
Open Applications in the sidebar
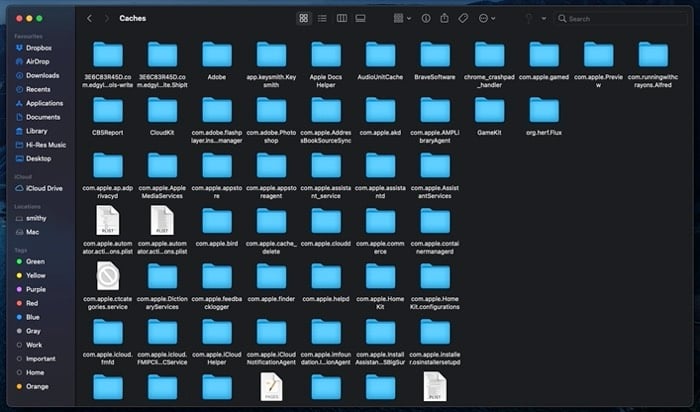pyautogui.click(x=39, y=103)
